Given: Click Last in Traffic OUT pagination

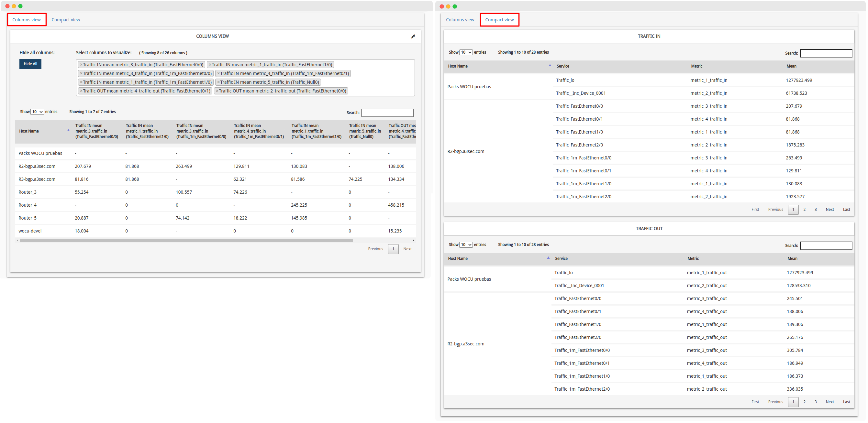Looking at the screenshot, I should tap(846, 402).
